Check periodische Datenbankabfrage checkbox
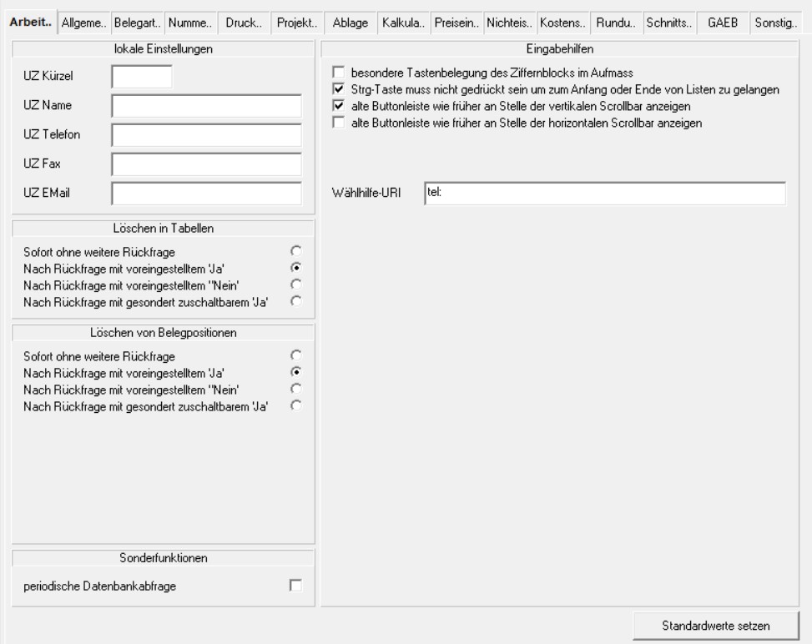The width and height of the screenshot is (812, 644). click(295, 586)
